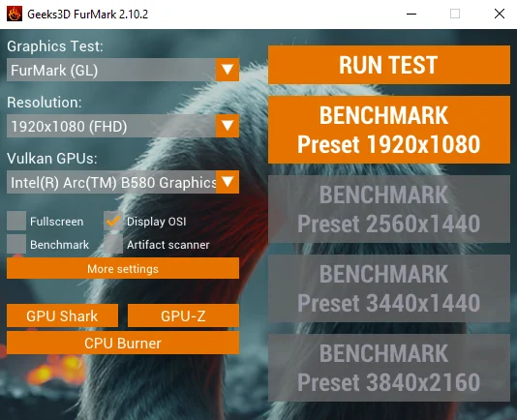This screenshot has width=517, height=420.
Task: Click the FurMark (GL) test field
Action: pyautogui.click(x=111, y=70)
